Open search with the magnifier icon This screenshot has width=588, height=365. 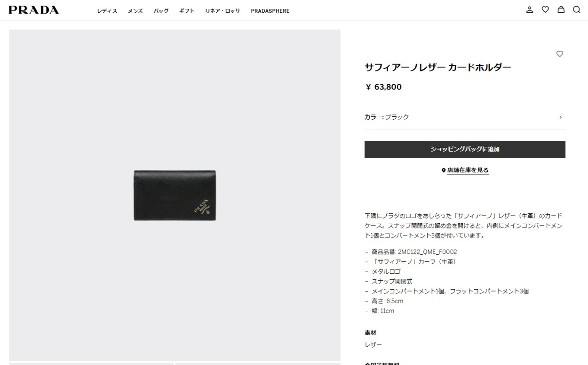[x=576, y=9]
